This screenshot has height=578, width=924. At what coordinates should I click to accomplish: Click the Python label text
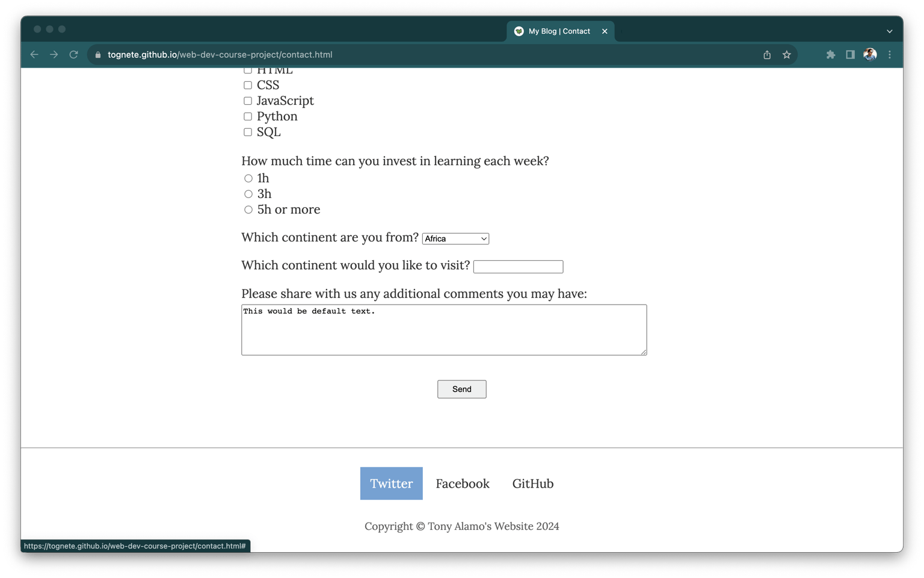tap(277, 117)
